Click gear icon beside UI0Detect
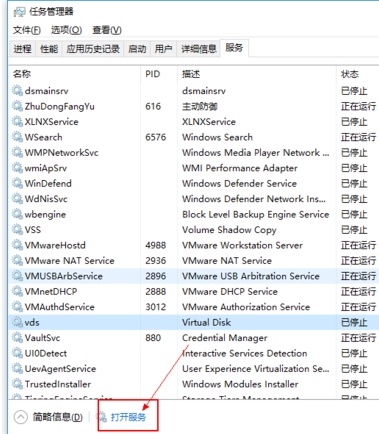The image size is (379, 434). pos(17,353)
